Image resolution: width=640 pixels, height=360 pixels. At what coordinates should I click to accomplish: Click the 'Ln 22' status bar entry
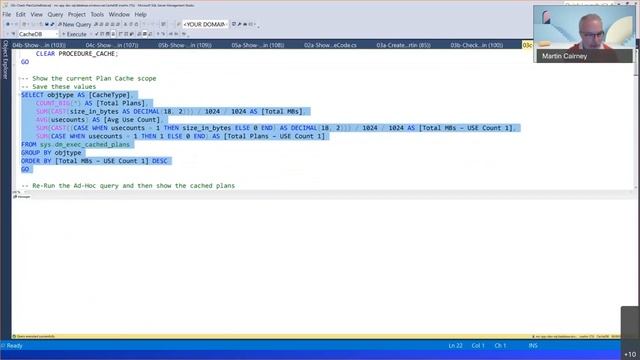point(456,346)
